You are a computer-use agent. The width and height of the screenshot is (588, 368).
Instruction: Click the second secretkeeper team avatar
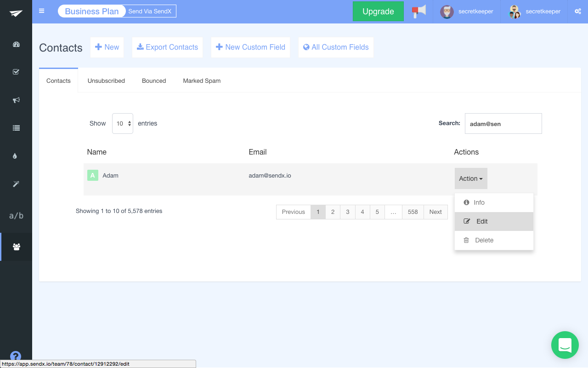514,11
